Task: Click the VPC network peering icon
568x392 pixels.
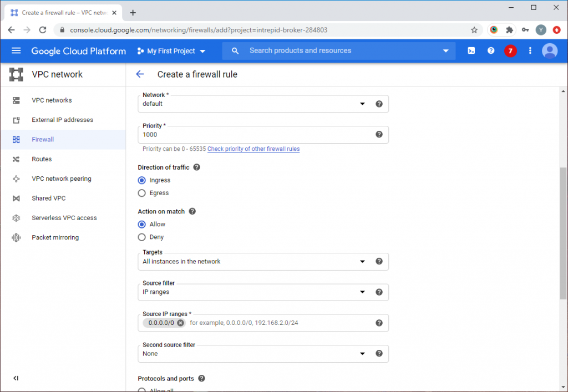Action: click(16, 179)
